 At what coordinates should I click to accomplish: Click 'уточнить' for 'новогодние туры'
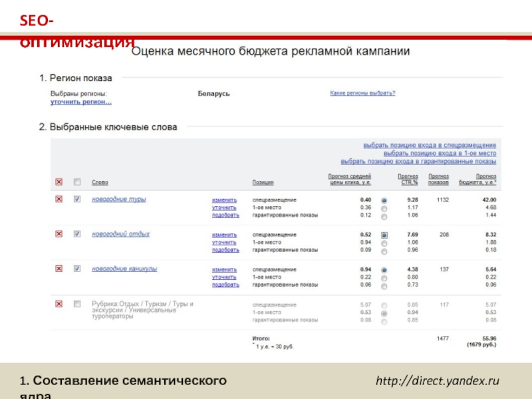(224, 207)
